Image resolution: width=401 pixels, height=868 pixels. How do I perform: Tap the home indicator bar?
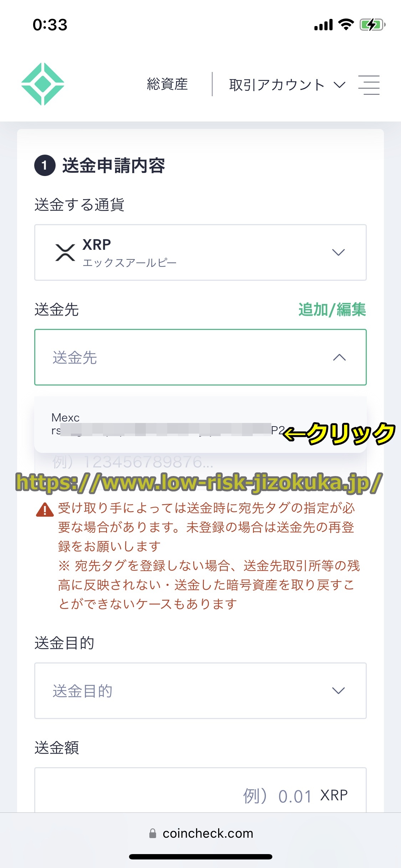coord(201,857)
